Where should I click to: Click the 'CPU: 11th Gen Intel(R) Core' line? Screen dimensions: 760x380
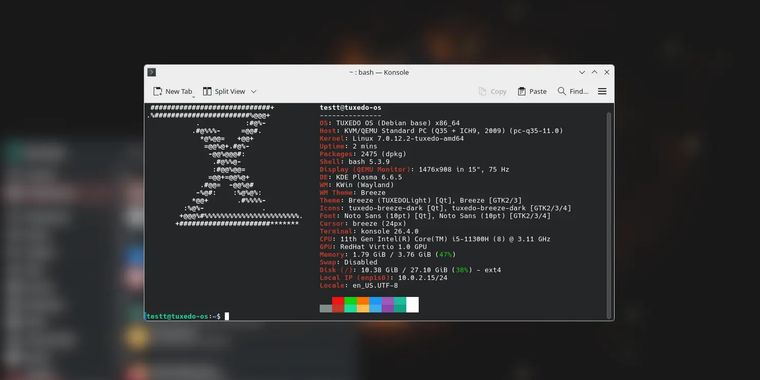click(435, 239)
